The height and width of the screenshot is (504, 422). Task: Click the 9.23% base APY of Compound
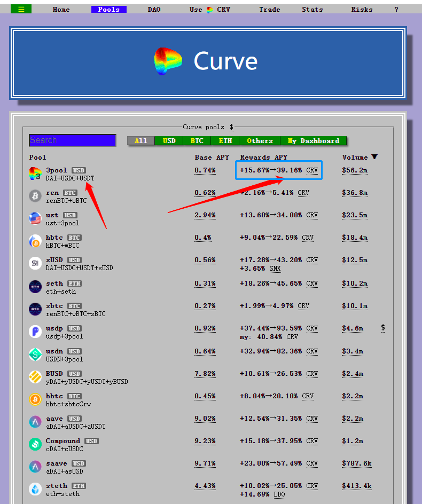coord(205,441)
